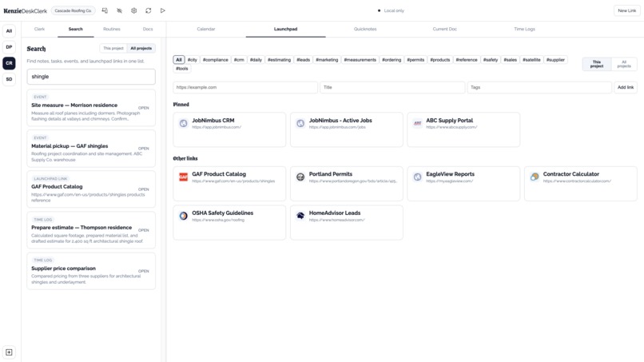The image size is (644, 362).
Task: Filter links by #satellite tag
Action: coord(531,60)
